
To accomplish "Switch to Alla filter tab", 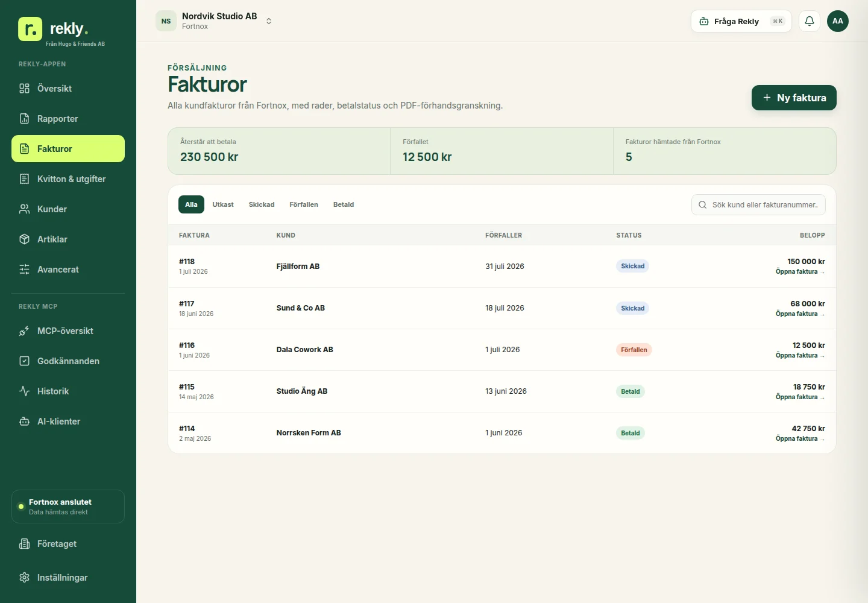I will pyautogui.click(x=191, y=204).
